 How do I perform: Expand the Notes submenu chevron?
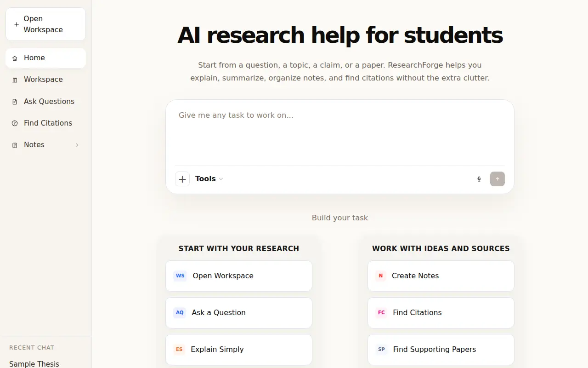pyautogui.click(x=77, y=145)
